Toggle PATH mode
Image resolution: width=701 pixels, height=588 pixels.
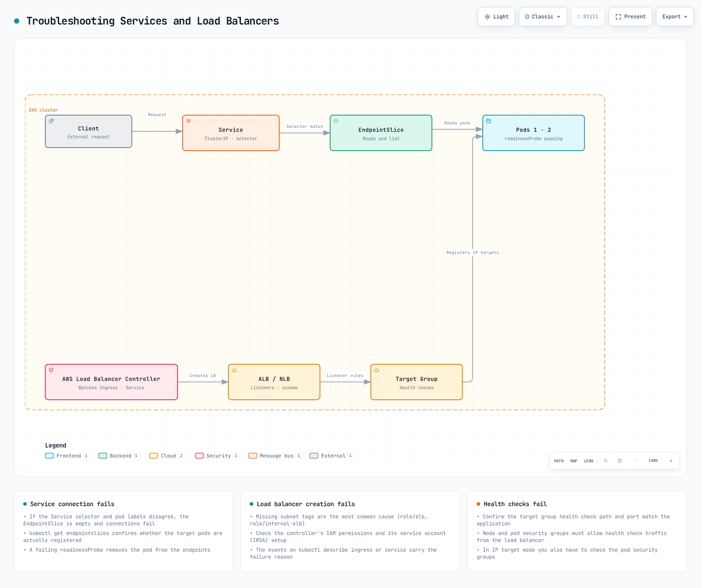point(559,461)
